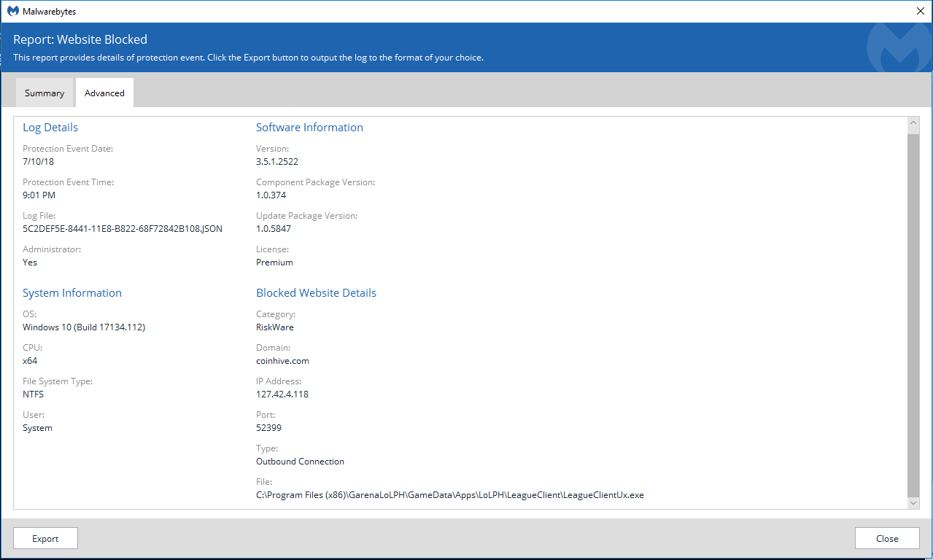Click the Blocked Website Details heading
This screenshot has width=933, height=560.
coord(316,293)
